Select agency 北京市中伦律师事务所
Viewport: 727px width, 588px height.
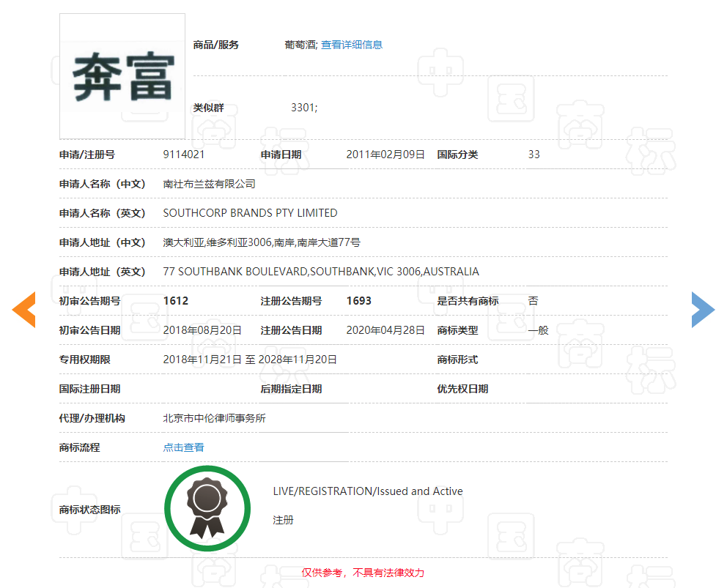click(x=214, y=418)
